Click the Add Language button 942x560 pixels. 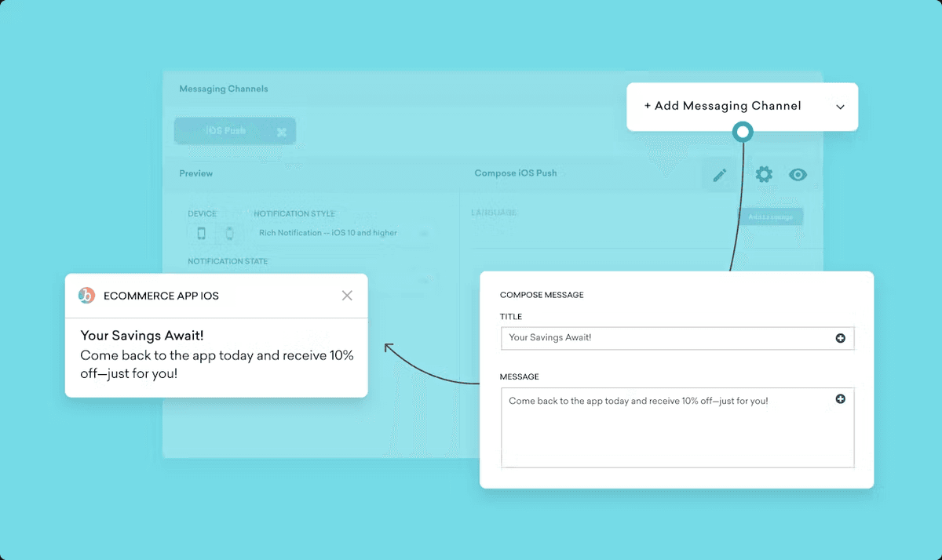770,216
